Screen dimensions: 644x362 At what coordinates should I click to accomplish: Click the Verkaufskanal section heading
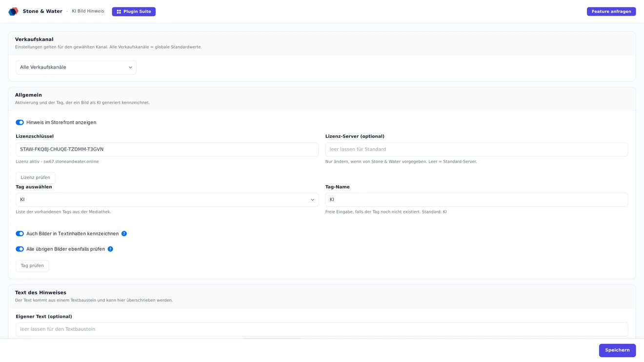34,39
